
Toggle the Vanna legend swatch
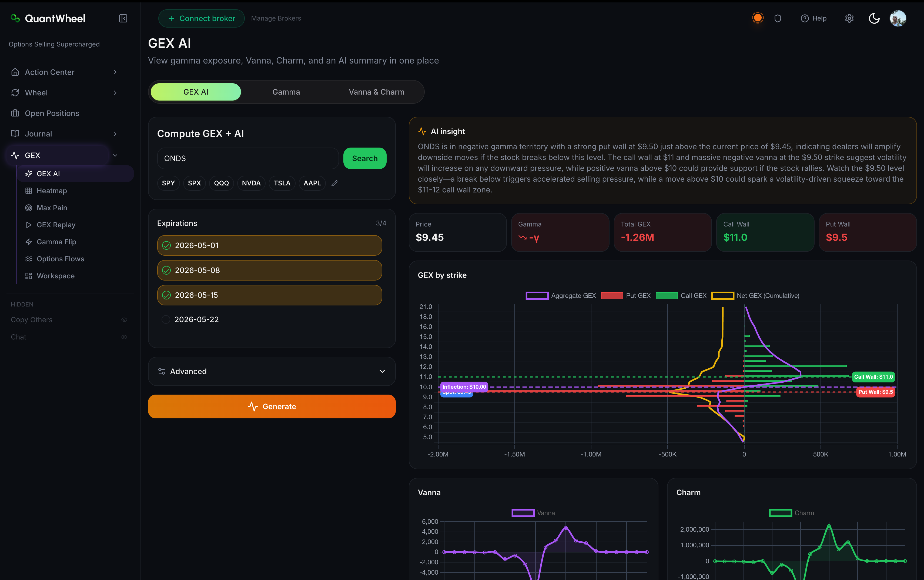coord(523,513)
